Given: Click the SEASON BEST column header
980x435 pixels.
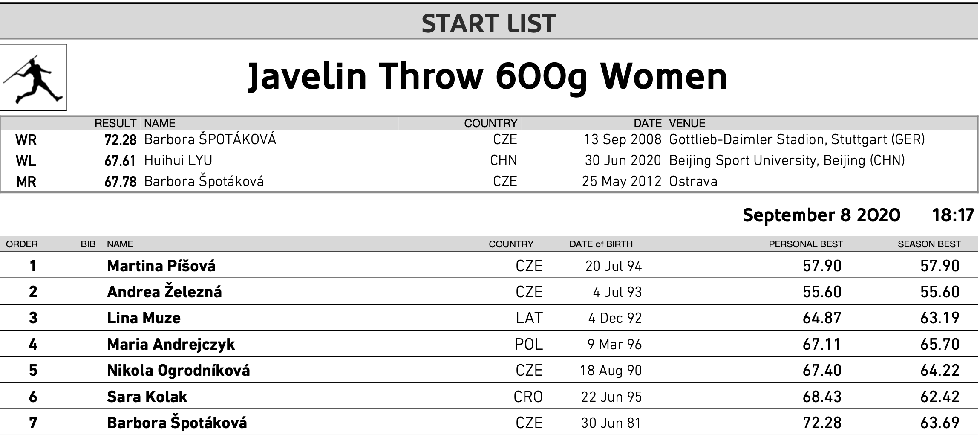Looking at the screenshot, I should pos(929,244).
